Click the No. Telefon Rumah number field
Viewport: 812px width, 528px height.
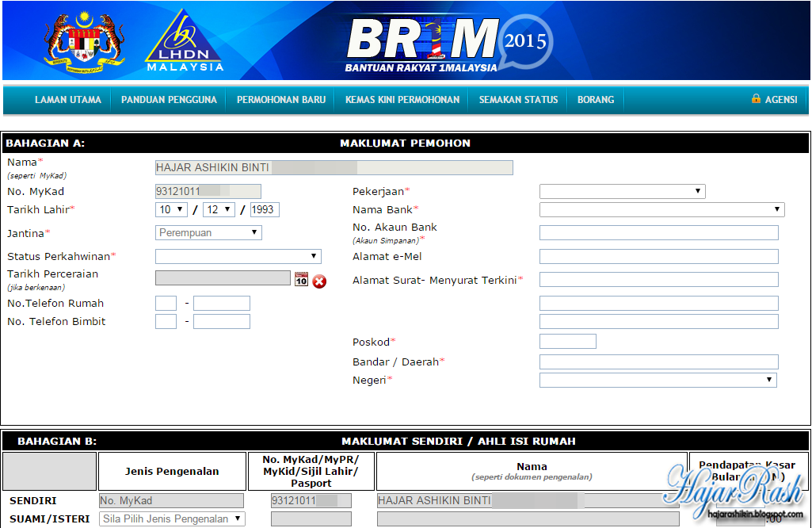pyautogui.click(x=222, y=303)
